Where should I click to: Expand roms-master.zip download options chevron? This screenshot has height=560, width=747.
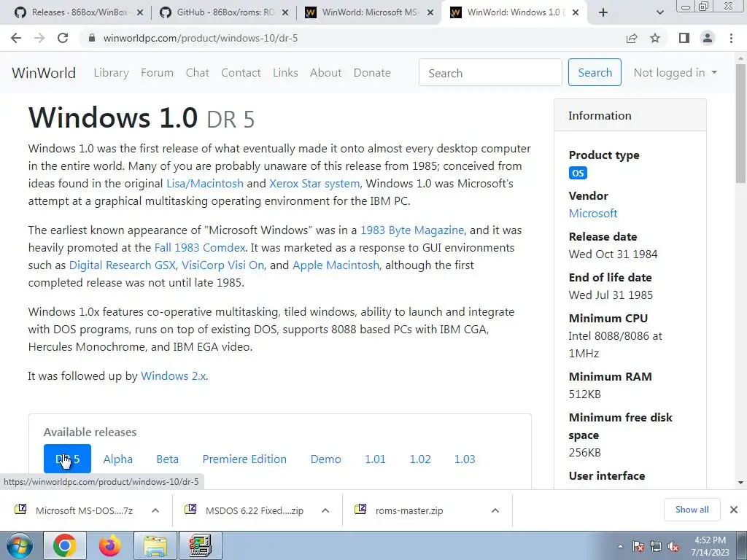click(x=495, y=510)
